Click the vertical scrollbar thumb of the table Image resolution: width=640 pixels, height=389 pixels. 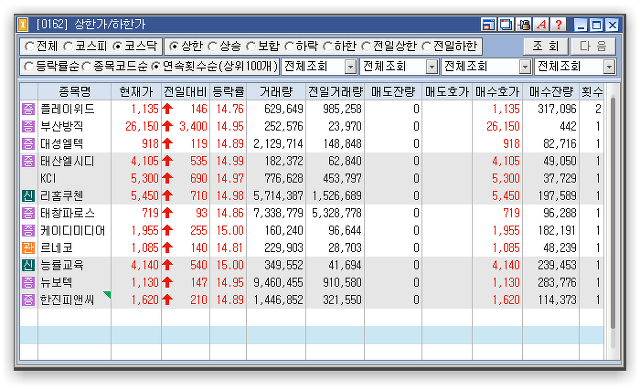pyautogui.click(x=612, y=212)
